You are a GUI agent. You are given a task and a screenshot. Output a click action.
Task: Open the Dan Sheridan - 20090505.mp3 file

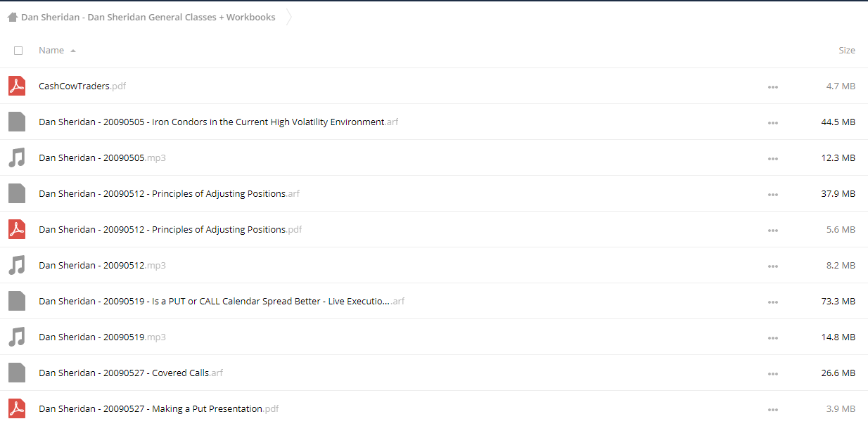[102, 158]
